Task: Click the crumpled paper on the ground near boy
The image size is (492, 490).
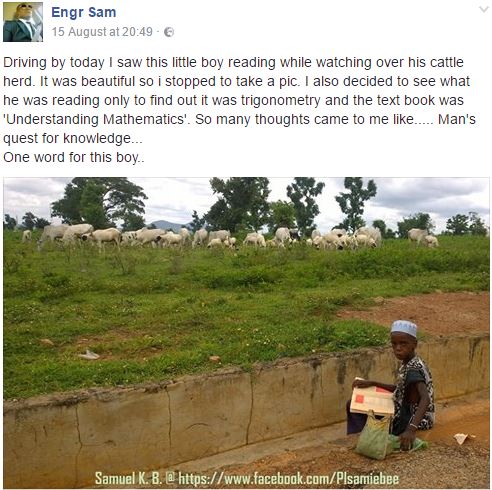Action: (x=463, y=438)
